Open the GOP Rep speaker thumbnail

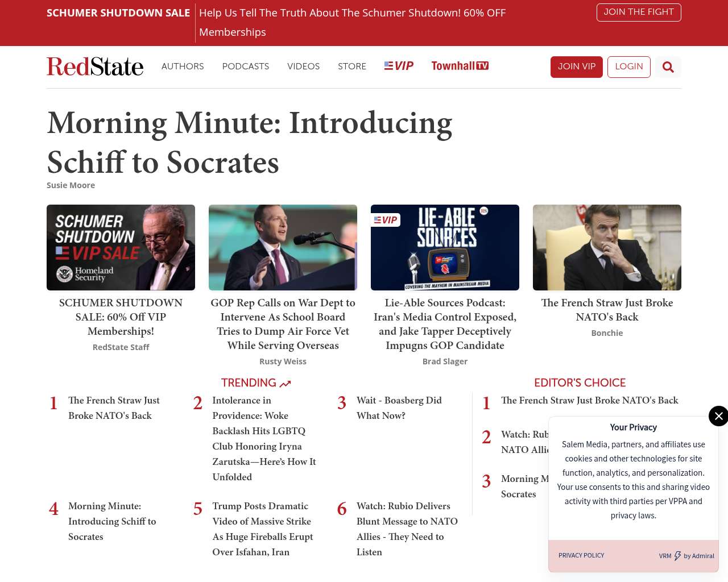tap(283, 247)
